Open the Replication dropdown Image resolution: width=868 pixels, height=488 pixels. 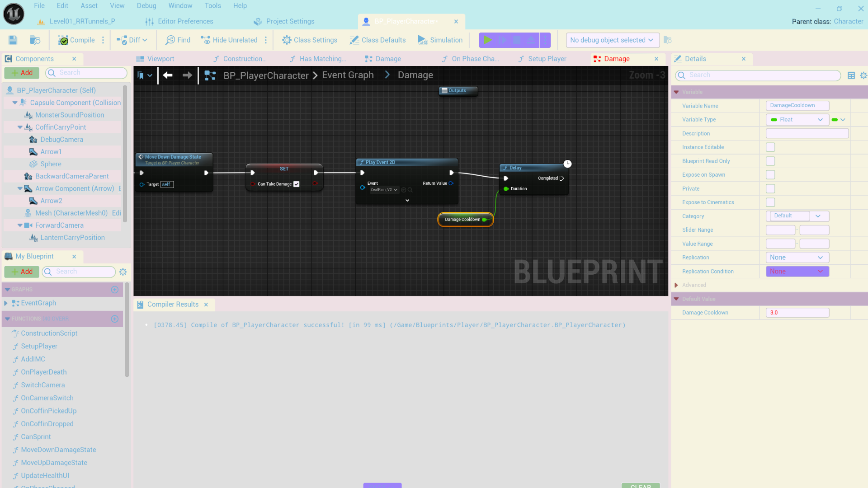click(x=797, y=258)
